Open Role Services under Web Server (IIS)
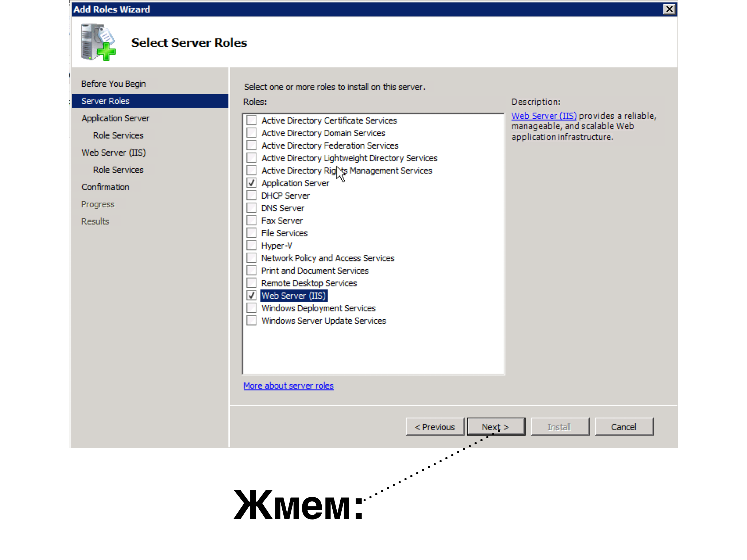The image size is (747, 560). [x=118, y=170]
